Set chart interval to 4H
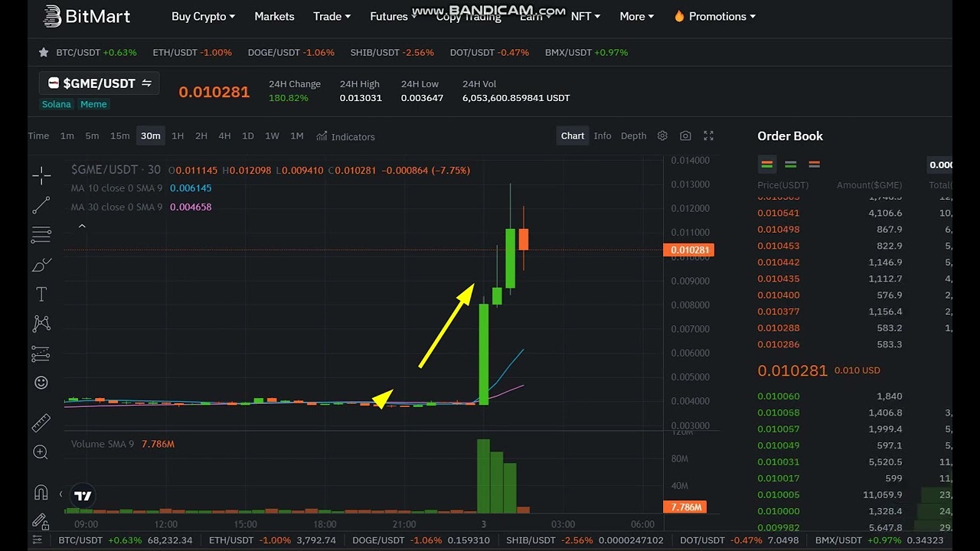 tap(224, 135)
